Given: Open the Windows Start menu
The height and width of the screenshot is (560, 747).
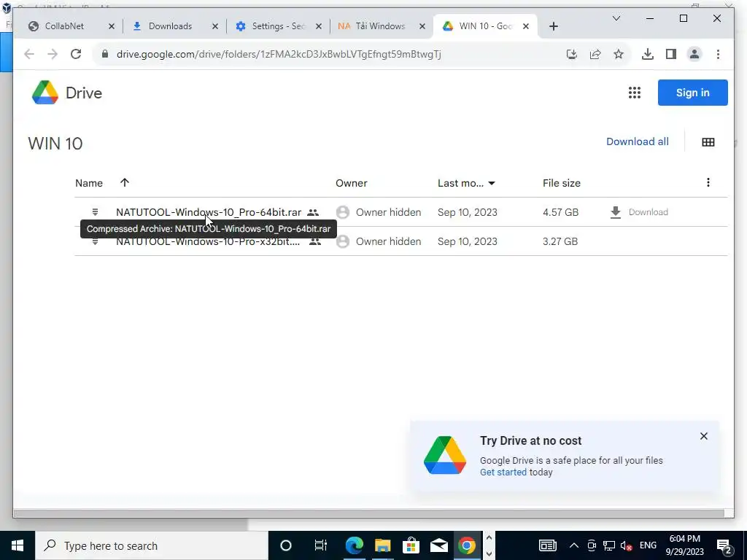Looking at the screenshot, I should [x=18, y=545].
